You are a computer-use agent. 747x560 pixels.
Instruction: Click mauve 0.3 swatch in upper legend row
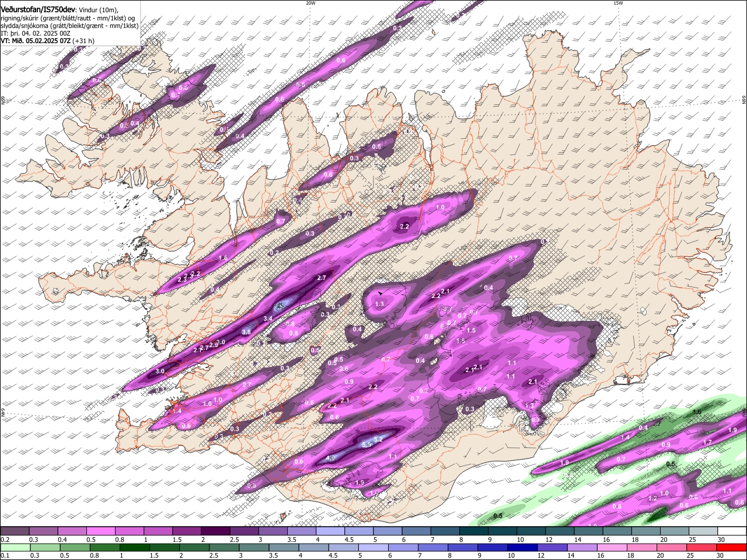click(43, 531)
